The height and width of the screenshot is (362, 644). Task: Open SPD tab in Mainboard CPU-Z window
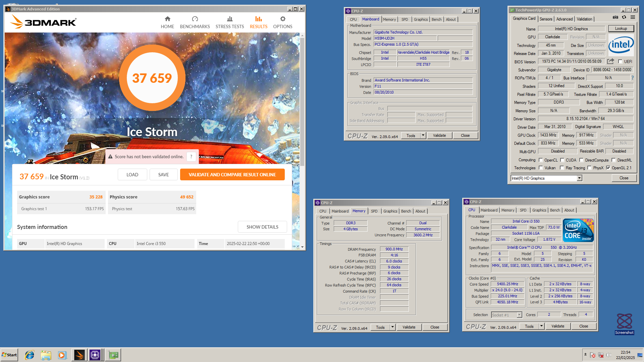click(x=405, y=19)
